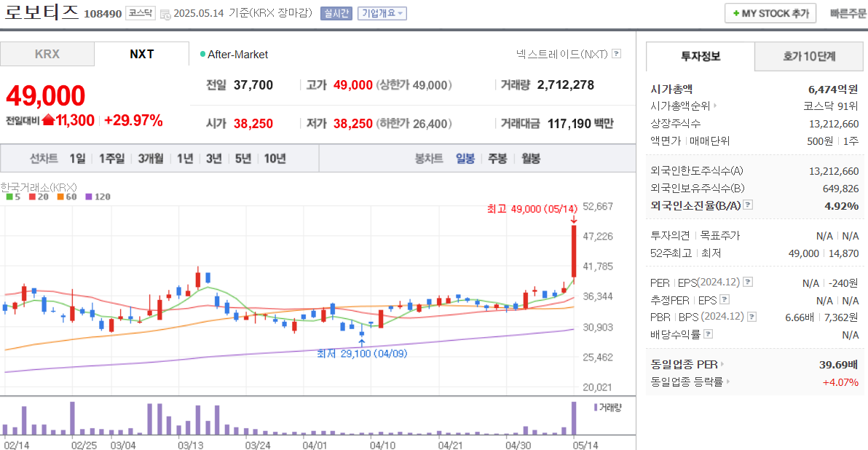Image resolution: width=868 pixels, height=450 pixels.
Task: Open 동일업종 등락률 link
Action: pos(690,382)
